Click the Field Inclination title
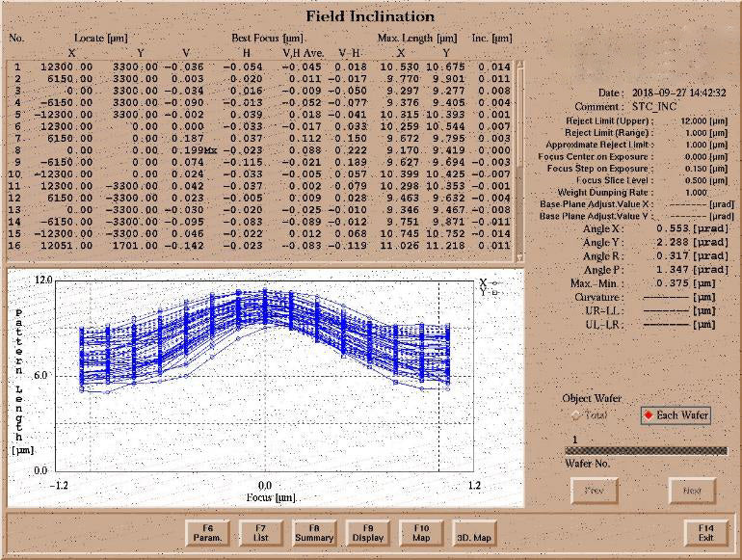Screen dimensions: 742x560 (370, 16)
